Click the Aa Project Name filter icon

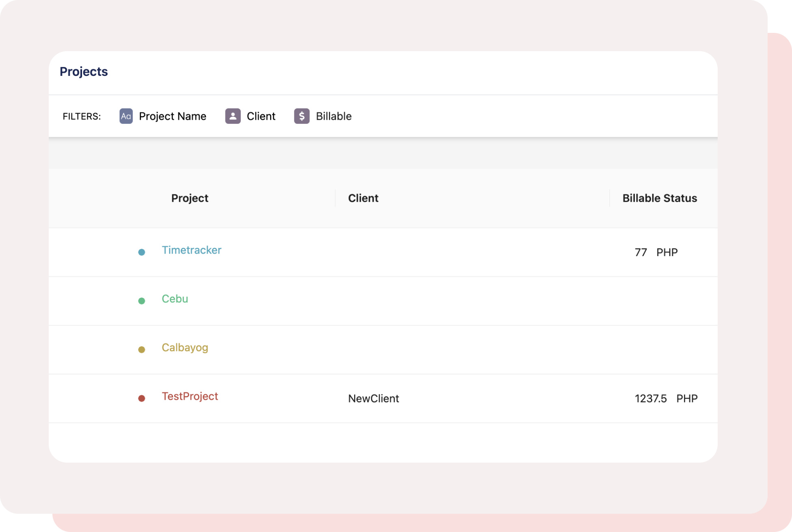pos(126,116)
